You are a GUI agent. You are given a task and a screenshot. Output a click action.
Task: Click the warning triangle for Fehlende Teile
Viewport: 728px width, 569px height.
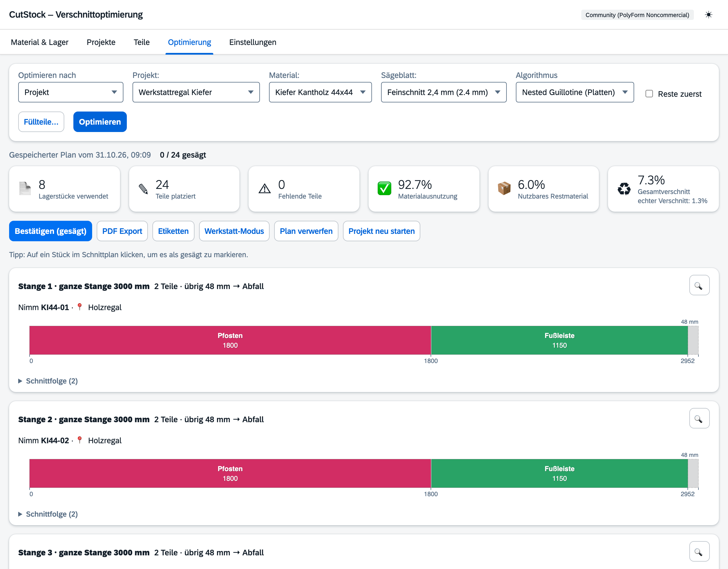pyautogui.click(x=265, y=188)
